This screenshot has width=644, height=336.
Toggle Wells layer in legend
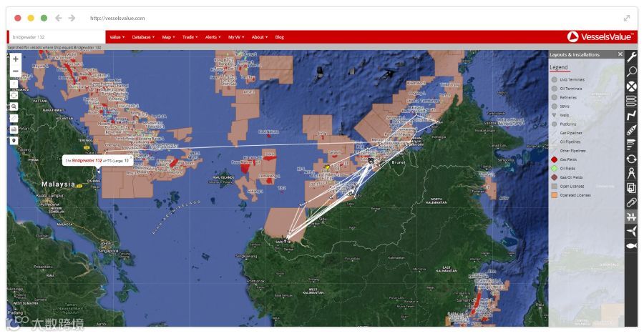coord(560,115)
